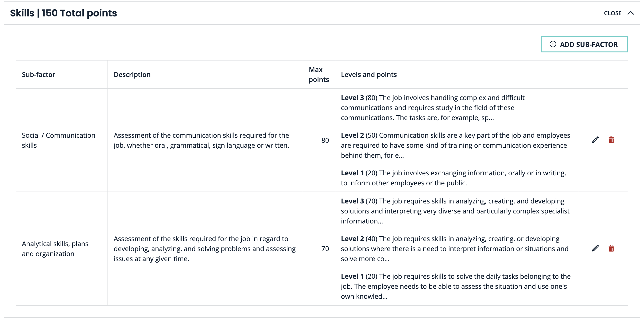Click the max points value 80

pyautogui.click(x=325, y=140)
